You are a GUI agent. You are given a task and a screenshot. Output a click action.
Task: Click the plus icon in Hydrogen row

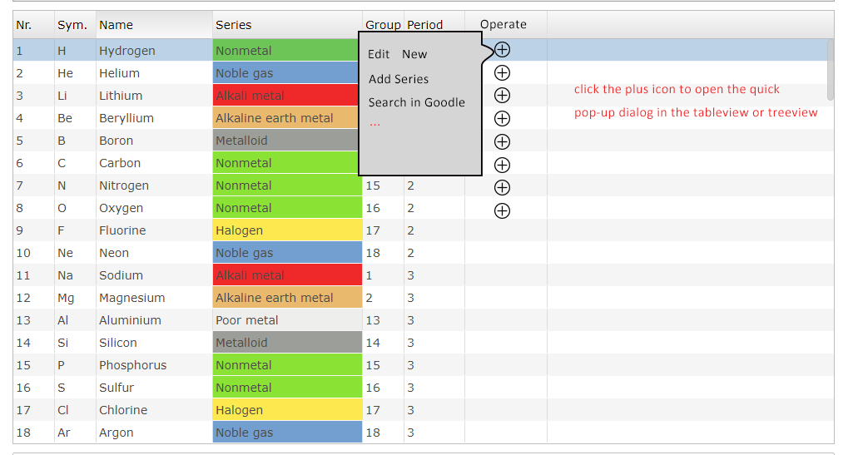tap(502, 50)
